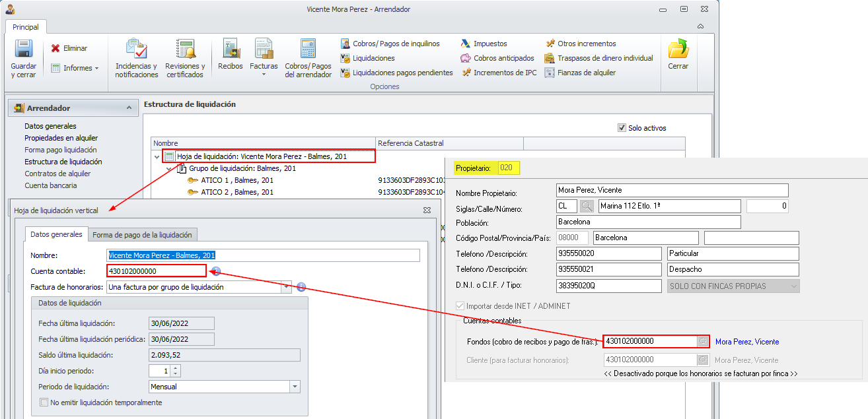This screenshot has height=419, width=868.
Task: Select the Principal ribbon tab
Action: click(26, 27)
